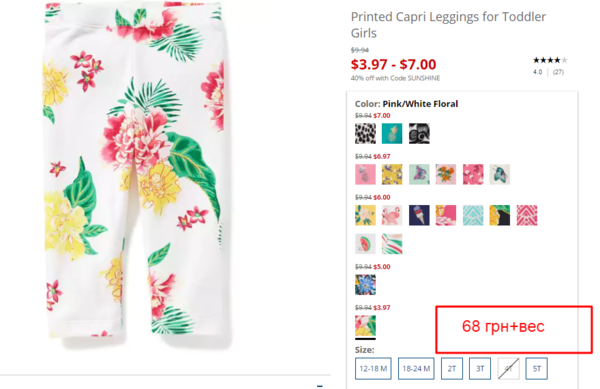
Task: Click the crossed-out 4T size option
Action: point(509,369)
